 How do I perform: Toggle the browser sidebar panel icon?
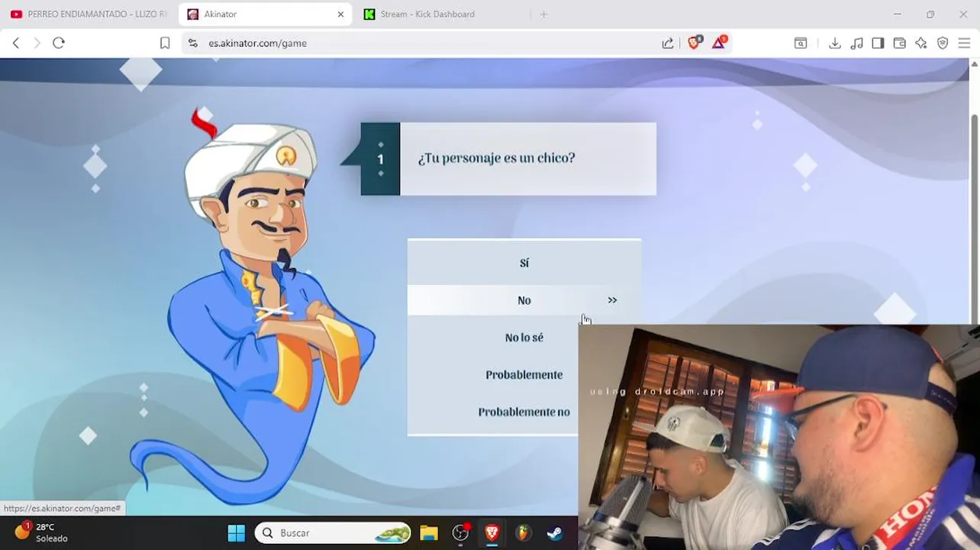click(878, 44)
